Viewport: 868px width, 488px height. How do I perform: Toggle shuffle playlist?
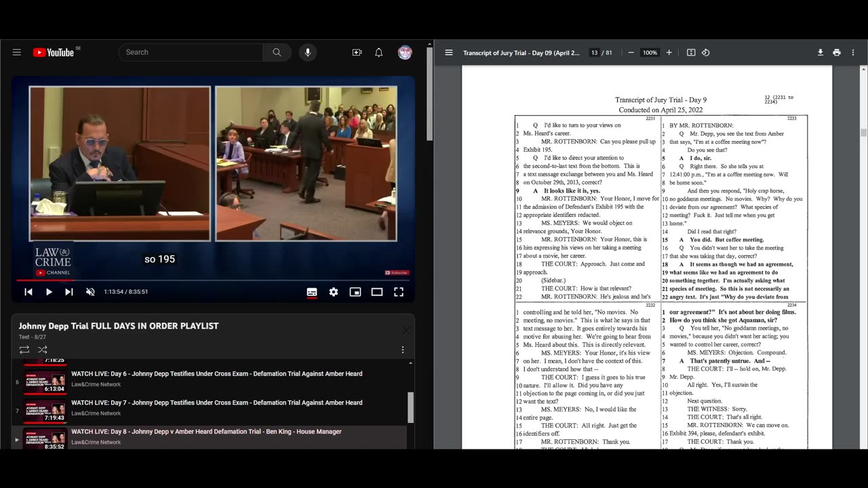[x=43, y=350]
